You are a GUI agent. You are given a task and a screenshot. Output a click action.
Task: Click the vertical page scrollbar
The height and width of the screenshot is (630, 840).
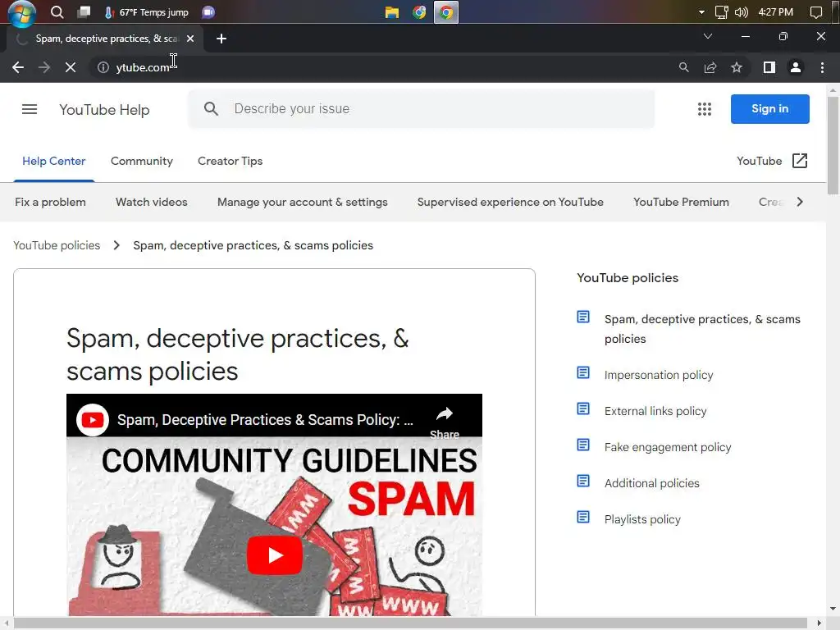833,146
